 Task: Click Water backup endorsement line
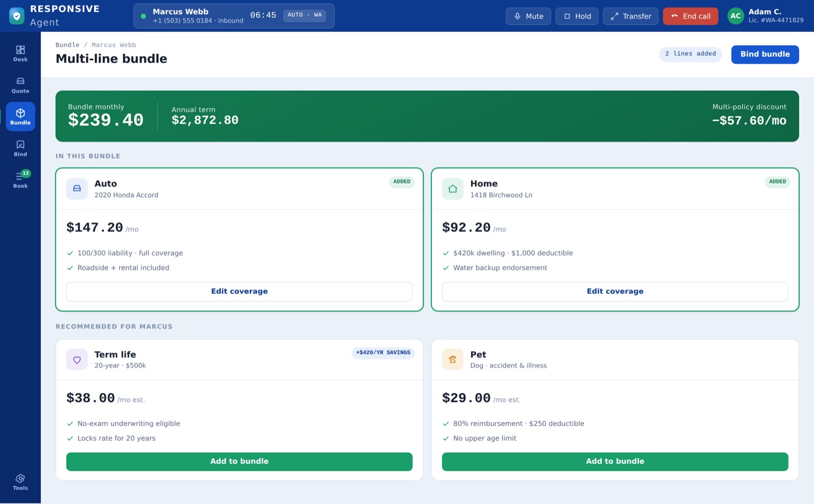[500, 268]
